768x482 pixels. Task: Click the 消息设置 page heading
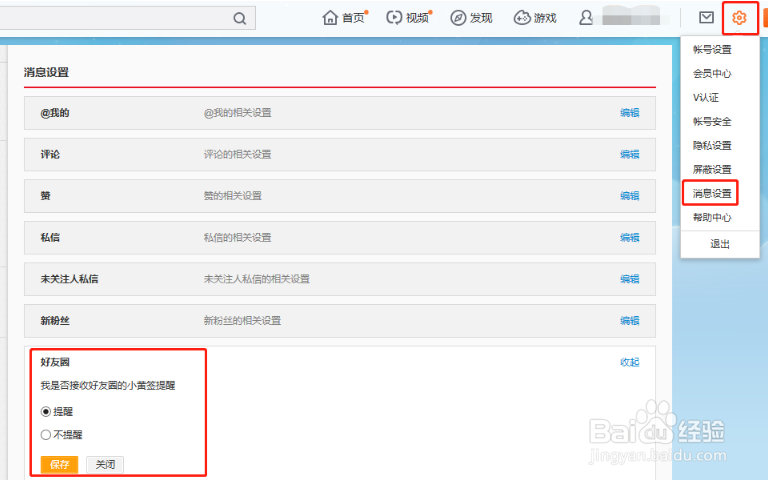pyautogui.click(x=47, y=72)
